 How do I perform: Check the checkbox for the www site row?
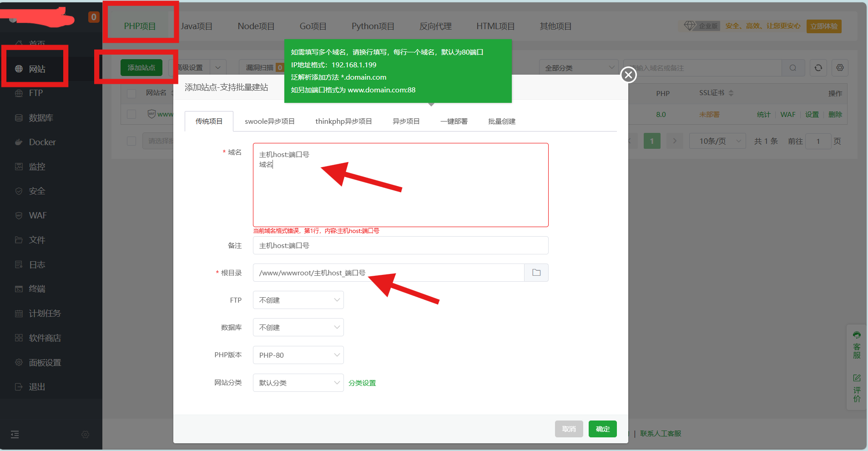[131, 114]
